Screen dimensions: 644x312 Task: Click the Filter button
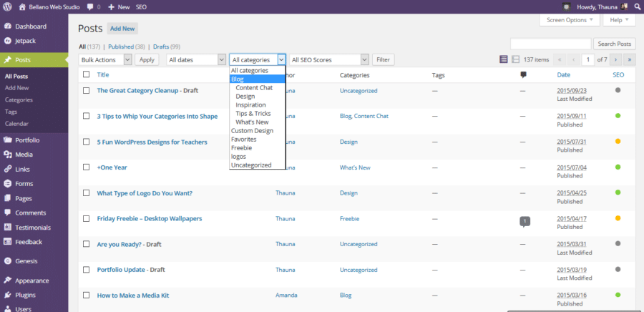tap(383, 59)
